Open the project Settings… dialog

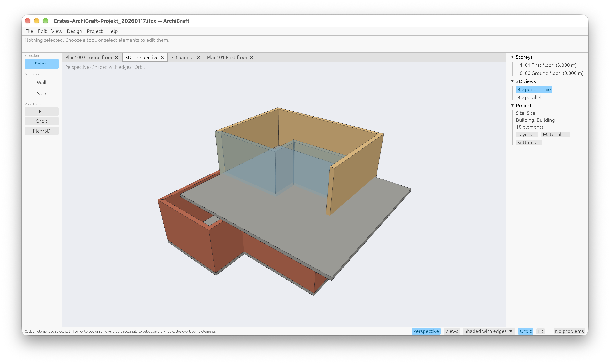529,143
